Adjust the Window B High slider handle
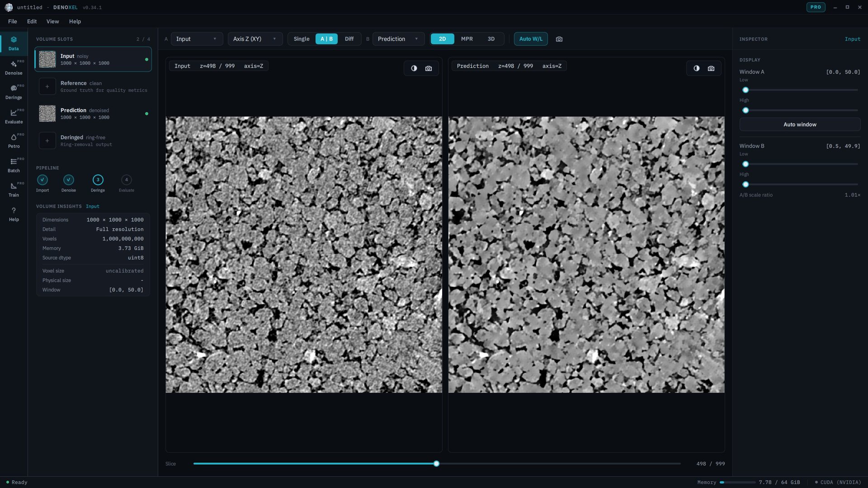 745,184
